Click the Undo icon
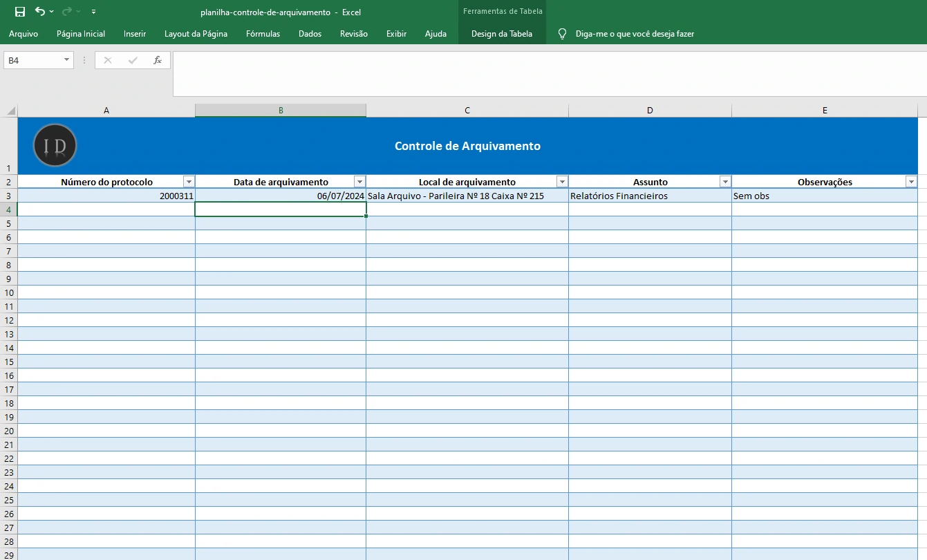Screen dimensions: 927x560 [40, 11]
